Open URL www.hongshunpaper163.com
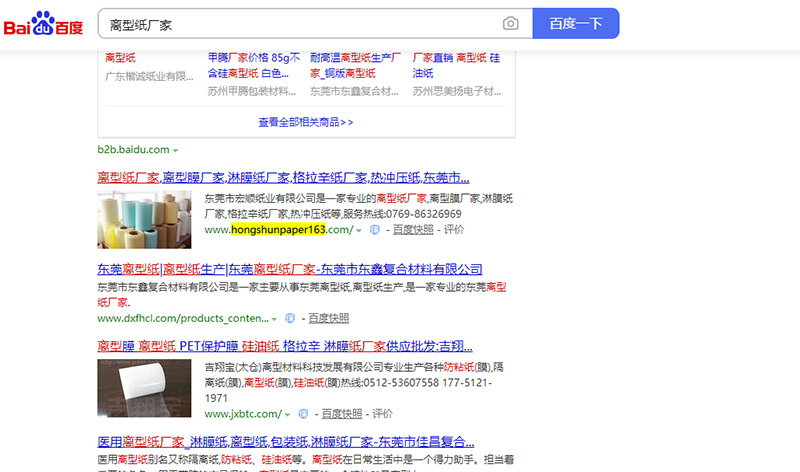Viewport: 800px width, 472px height. pos(279,230)
